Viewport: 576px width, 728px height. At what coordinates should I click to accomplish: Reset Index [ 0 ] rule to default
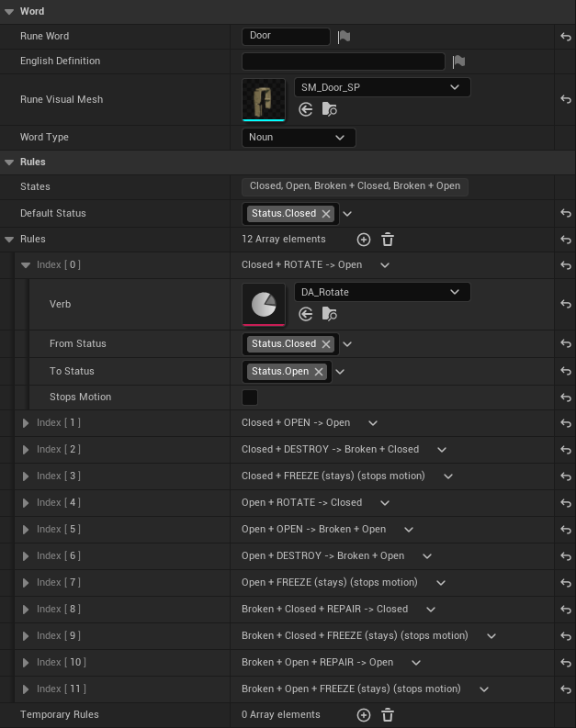pyautogui.click(x=565, y=265)
